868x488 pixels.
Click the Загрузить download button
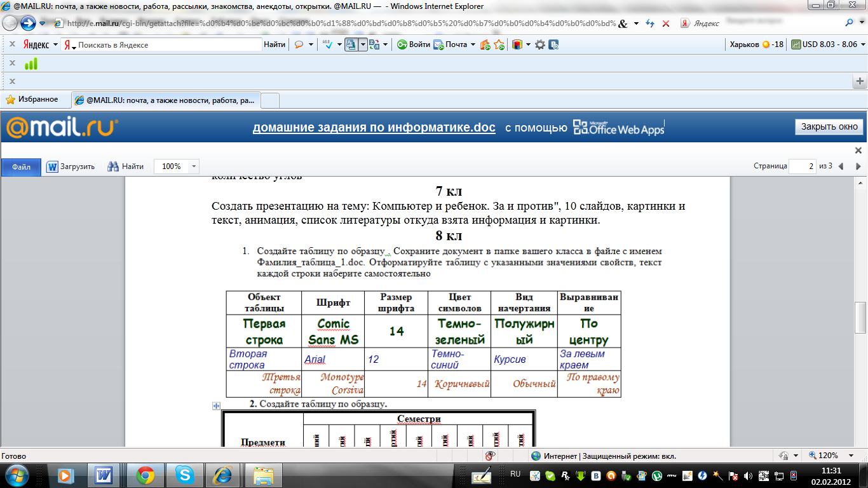tap(71, 166)
